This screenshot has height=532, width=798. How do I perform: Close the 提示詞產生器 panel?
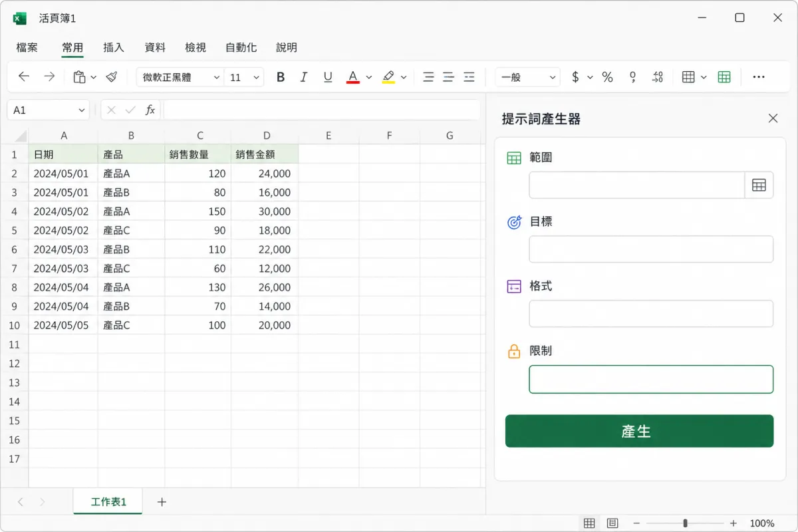point(773,118)
